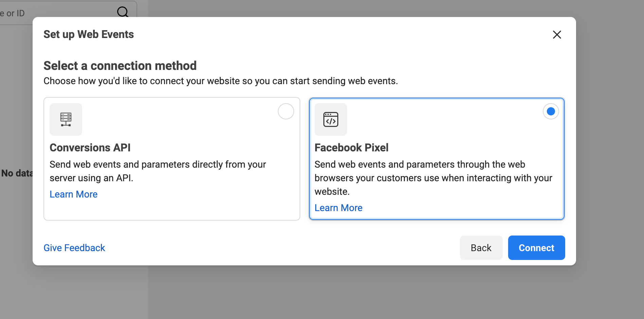Click the Facebook Pixel code window icon
This screenshot has width=644, height=319.
coord(331,119)
